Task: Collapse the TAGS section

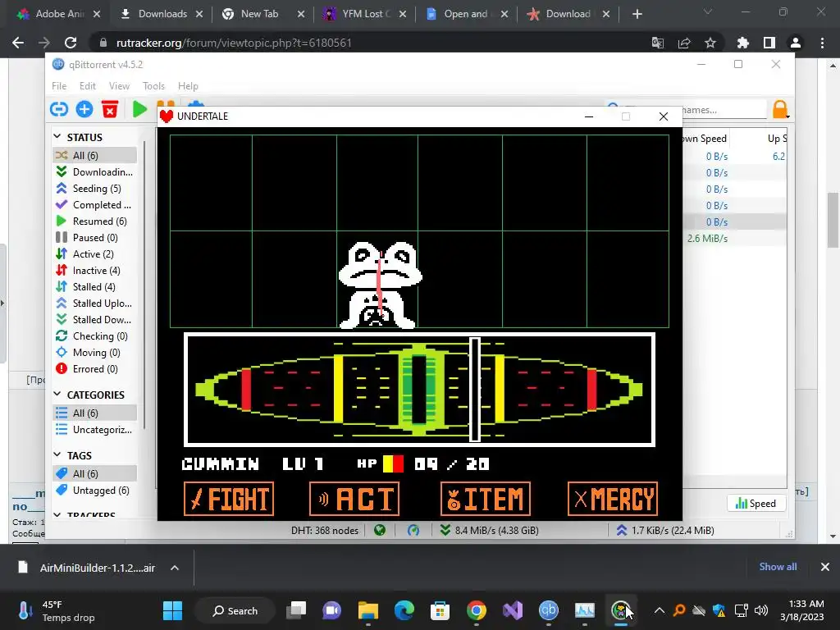Action: pyautogui.click(x=57, y=454)
